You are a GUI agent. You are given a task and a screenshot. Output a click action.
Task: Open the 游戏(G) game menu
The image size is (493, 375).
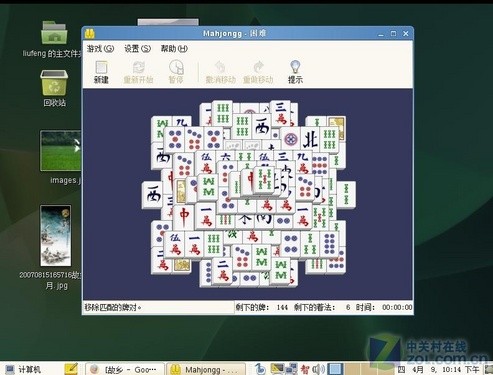point(100,49)
